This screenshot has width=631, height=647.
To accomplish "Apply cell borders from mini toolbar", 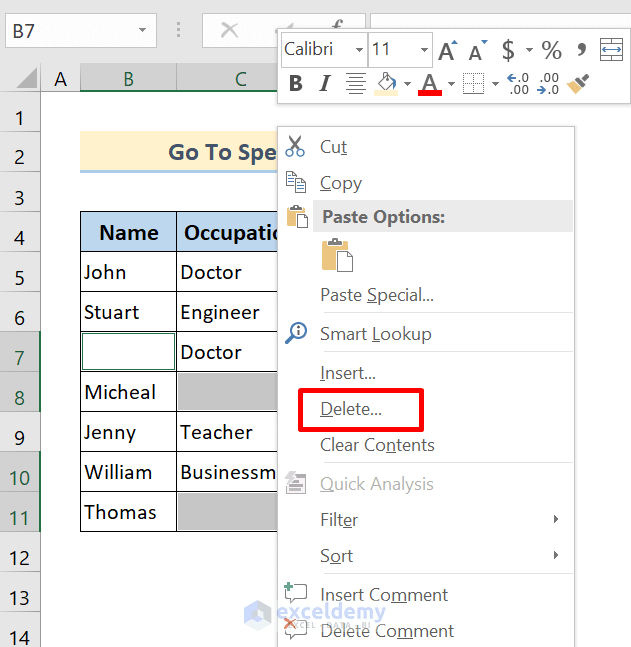I will point(473,84).
